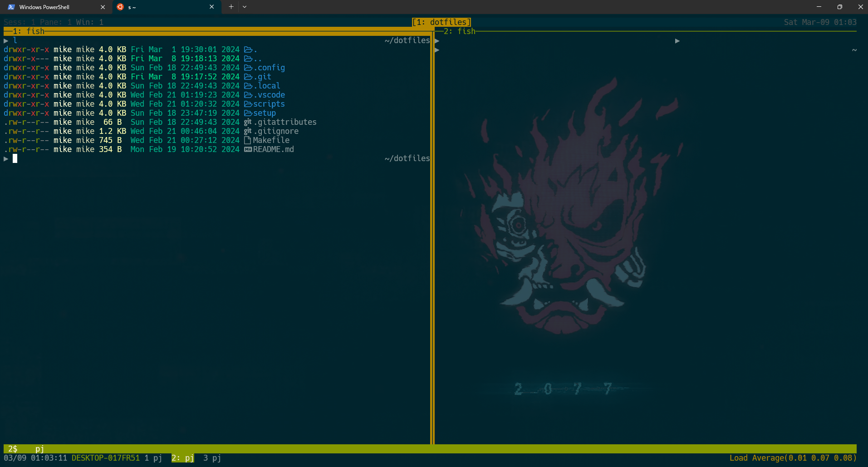Select active window '2: pj' in status bar
Screen dimensions: 868x467
coord(183,458)
